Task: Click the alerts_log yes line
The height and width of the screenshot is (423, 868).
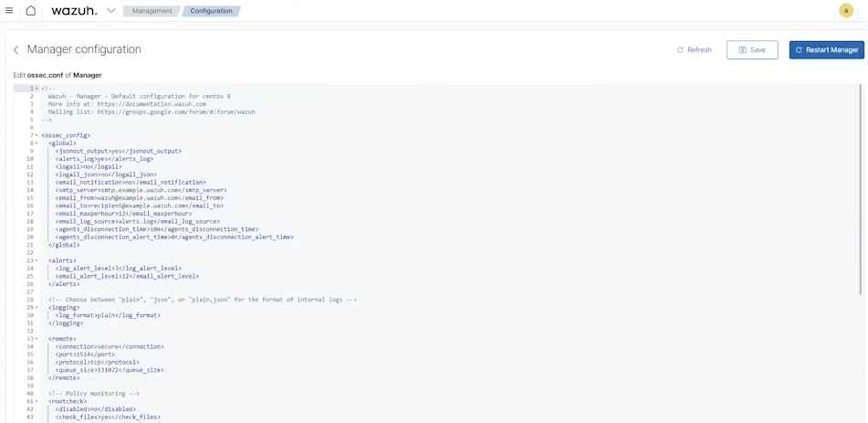Action: (x=104, y=159)
